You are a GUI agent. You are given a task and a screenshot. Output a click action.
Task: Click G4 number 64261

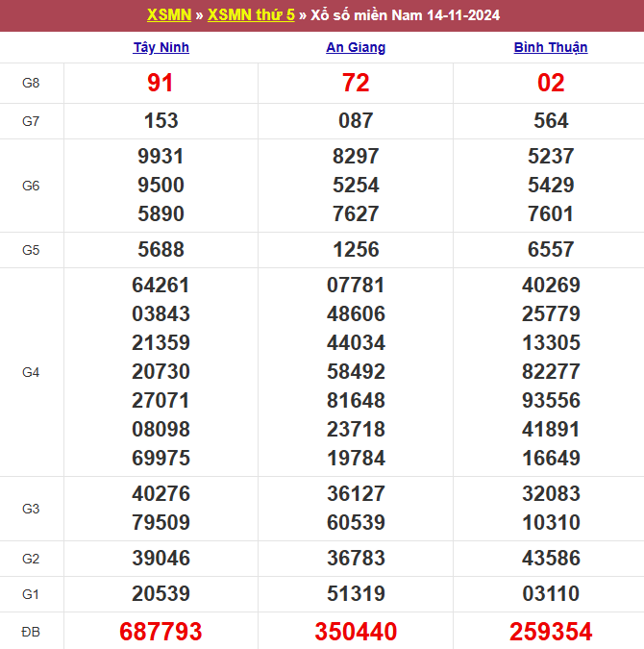(161, 286)
